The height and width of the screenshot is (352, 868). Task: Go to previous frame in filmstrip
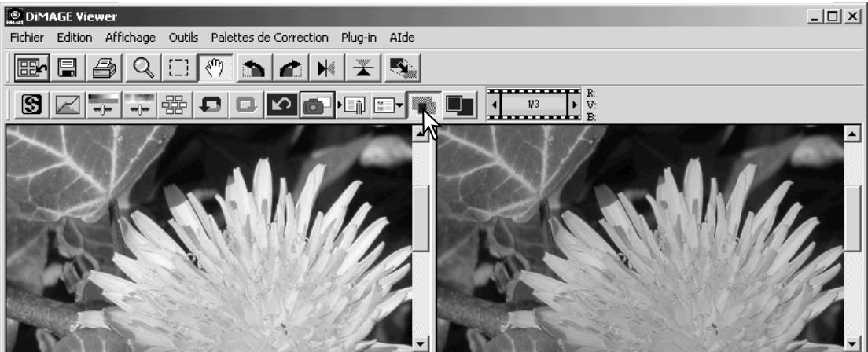pos(495,104)
